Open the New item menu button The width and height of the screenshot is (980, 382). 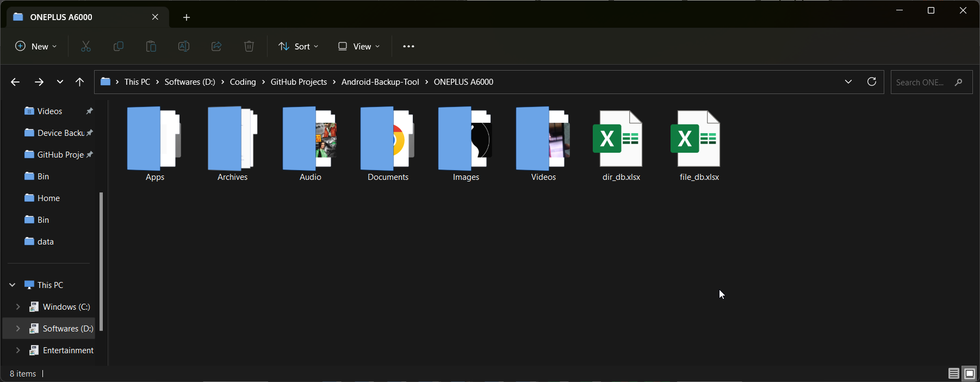(x=36, y=47)
